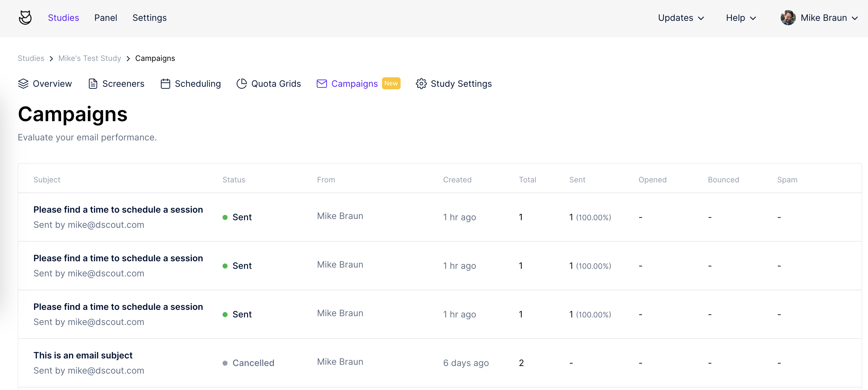Click the Screeners document icon
868x390 pixels.
pyautogui.click(x=93, y=84)
